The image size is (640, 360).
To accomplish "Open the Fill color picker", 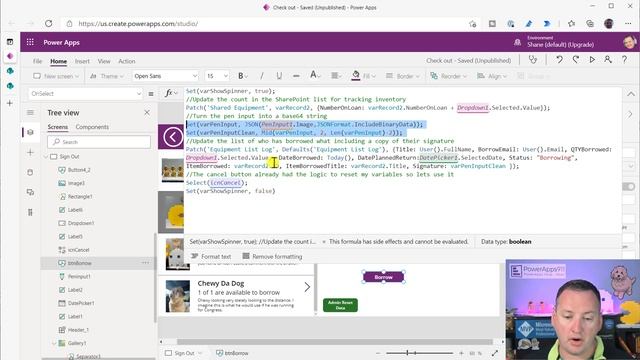I will point(363,76).
